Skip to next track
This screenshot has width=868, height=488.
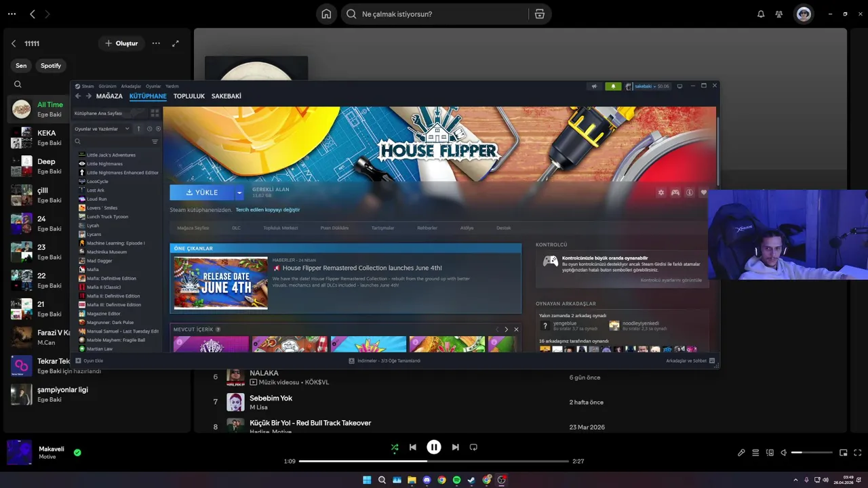pos(456,447)
